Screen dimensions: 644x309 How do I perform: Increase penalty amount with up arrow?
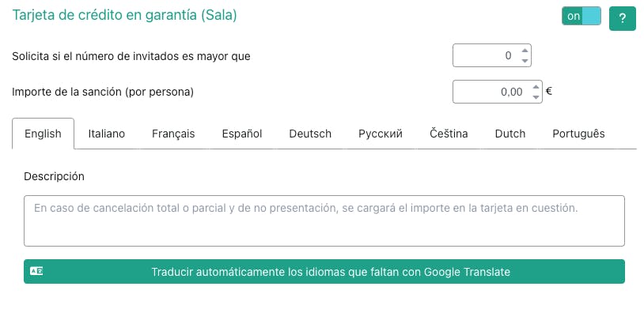(536, 87)
